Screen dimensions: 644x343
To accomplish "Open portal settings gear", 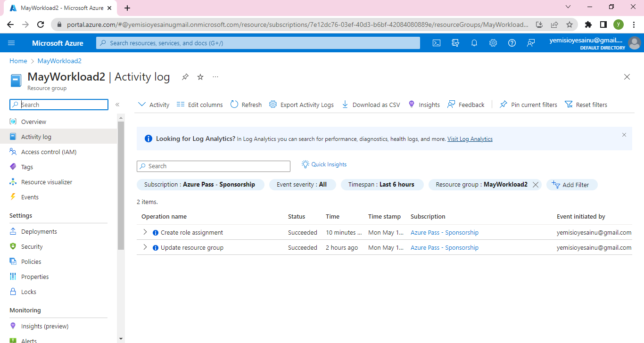I will [x=493, y=43].
